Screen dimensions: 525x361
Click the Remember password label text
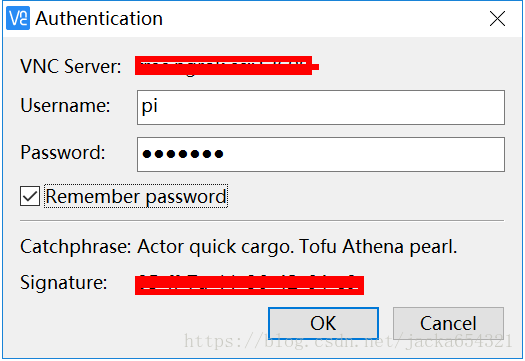[x=136, y=196]
